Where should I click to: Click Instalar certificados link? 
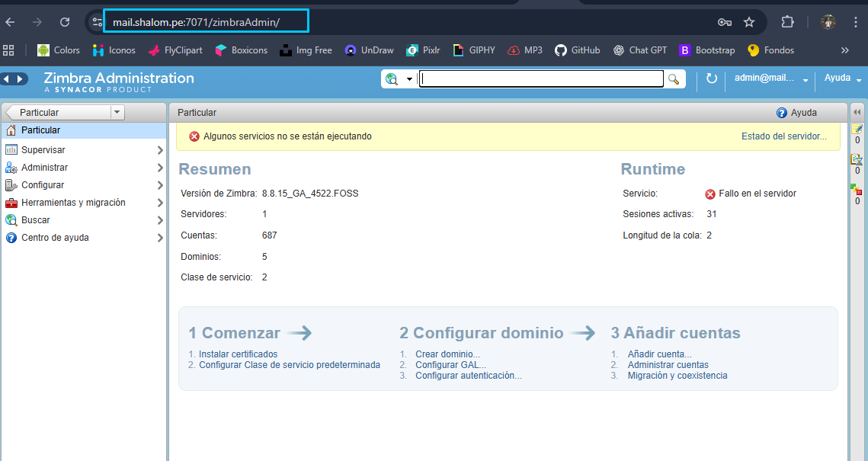pos(238,354)
